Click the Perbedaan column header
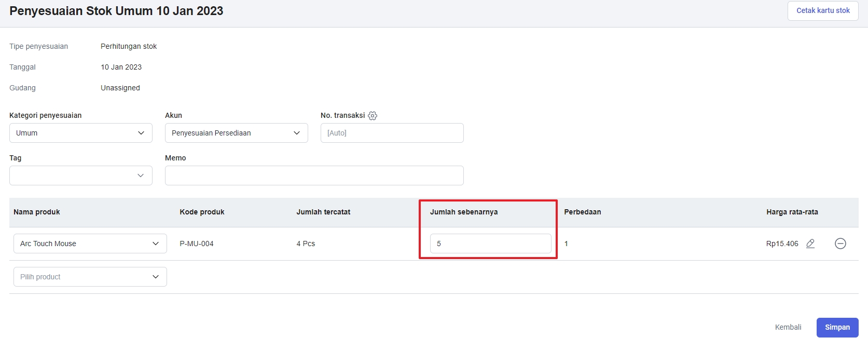The image size is (868, 351). tap(582, 212)
